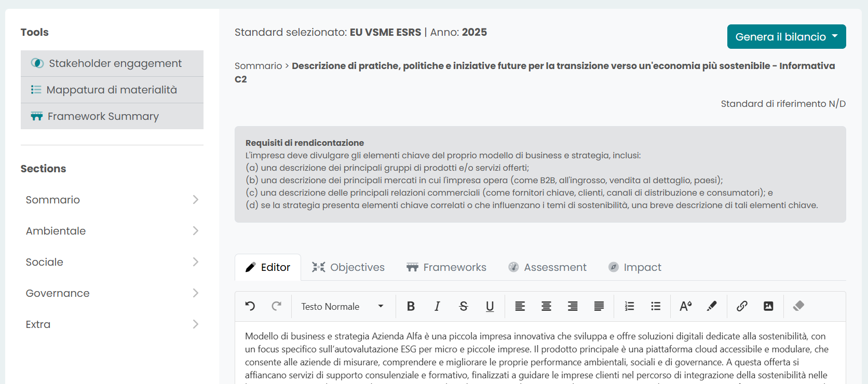The width and height of the screenshot is (868, 384).
Task: Expand the Sommario section
Action: pyautogui.click(x=112, y=200)
